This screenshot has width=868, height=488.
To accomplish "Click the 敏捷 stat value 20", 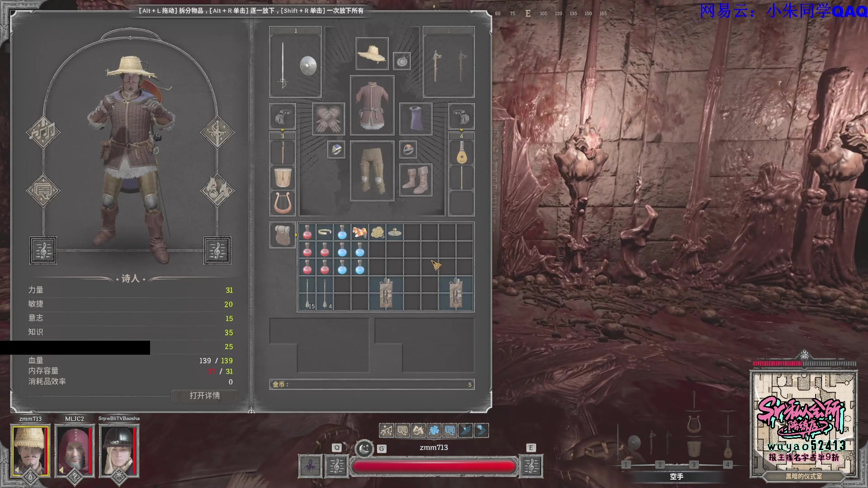I will tap(228, 305).
